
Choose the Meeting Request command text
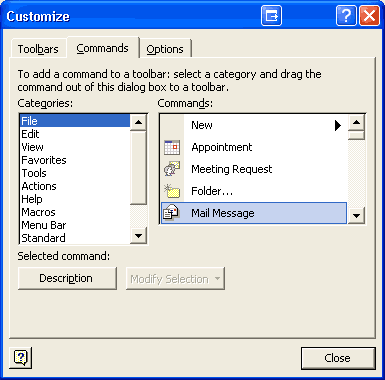(232, 169)
